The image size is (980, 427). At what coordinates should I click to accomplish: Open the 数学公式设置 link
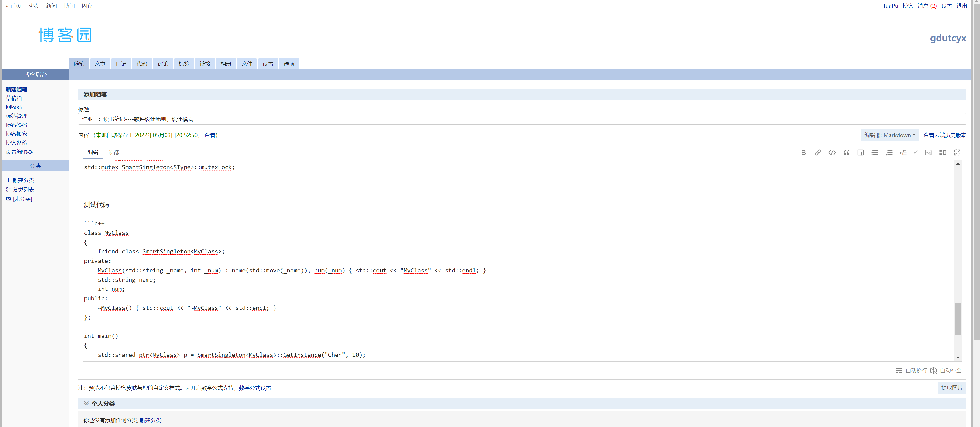coord(254,388)
